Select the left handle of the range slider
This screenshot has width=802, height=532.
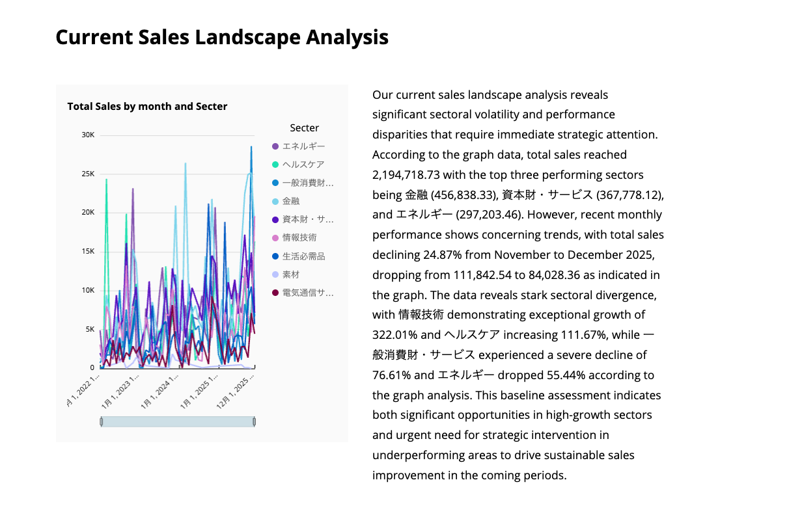click(x=102, y=421)
